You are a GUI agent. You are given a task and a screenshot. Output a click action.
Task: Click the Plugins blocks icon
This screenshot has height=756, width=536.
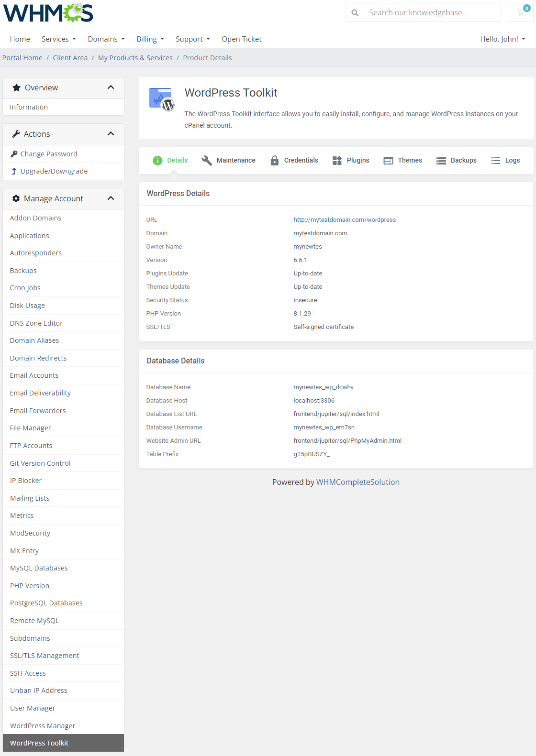click(337, 161)
